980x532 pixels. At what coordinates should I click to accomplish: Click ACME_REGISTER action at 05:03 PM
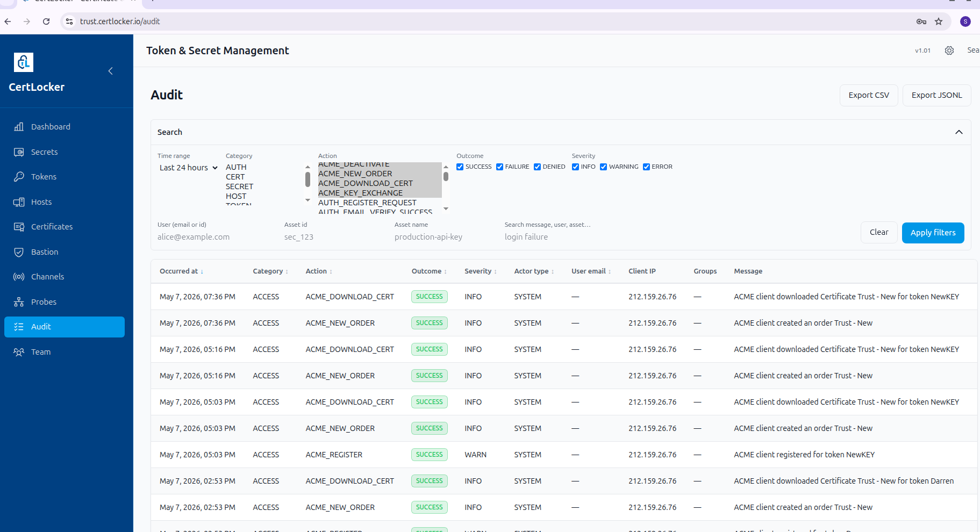point(334,455)
